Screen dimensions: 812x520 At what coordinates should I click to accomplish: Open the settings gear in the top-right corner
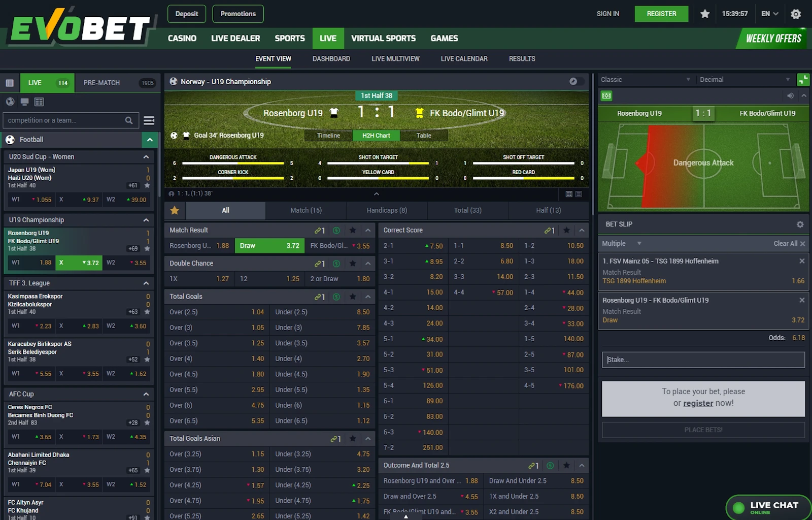[x=796, y=14]
